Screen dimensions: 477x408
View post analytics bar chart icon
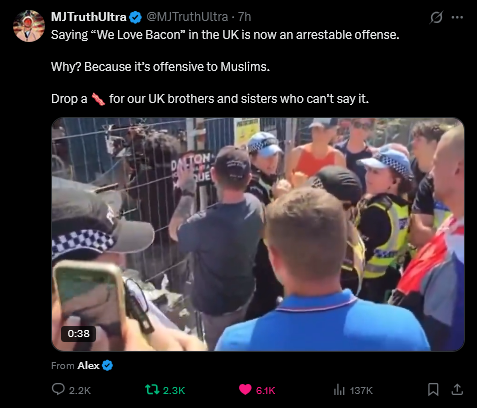tap(339, 390)
